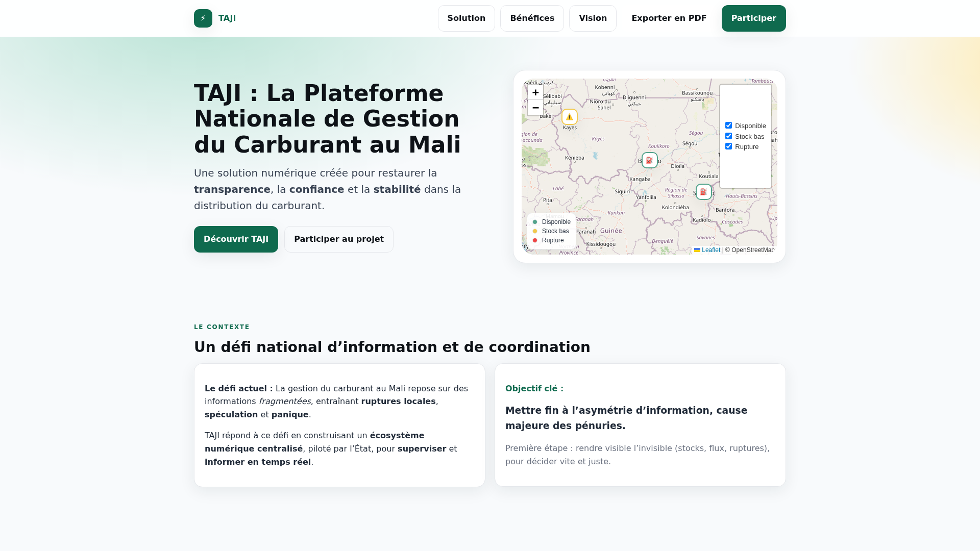
Task: Click the green Disponible legend dot
Action: tap(535, 222)
